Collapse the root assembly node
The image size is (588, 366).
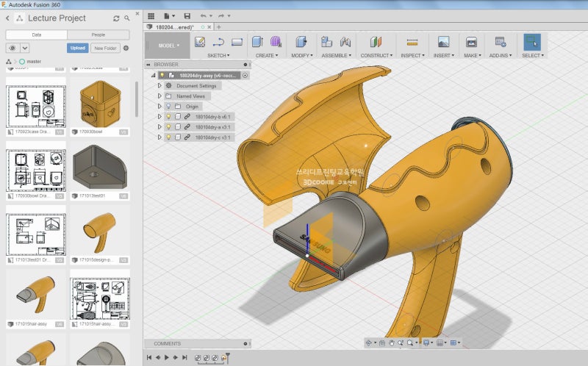(x=154, y=76)
